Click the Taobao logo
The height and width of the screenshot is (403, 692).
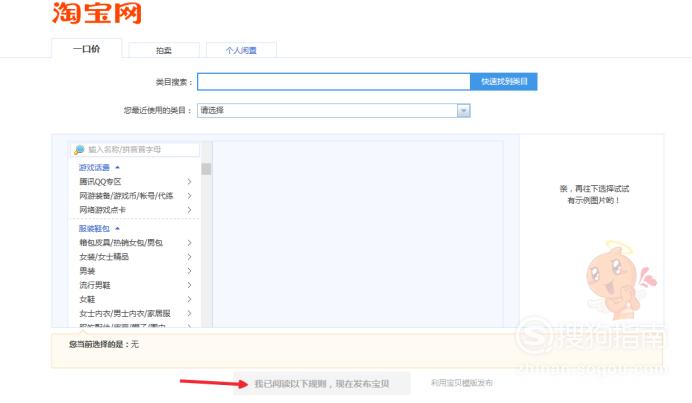(x=97, y=13)
